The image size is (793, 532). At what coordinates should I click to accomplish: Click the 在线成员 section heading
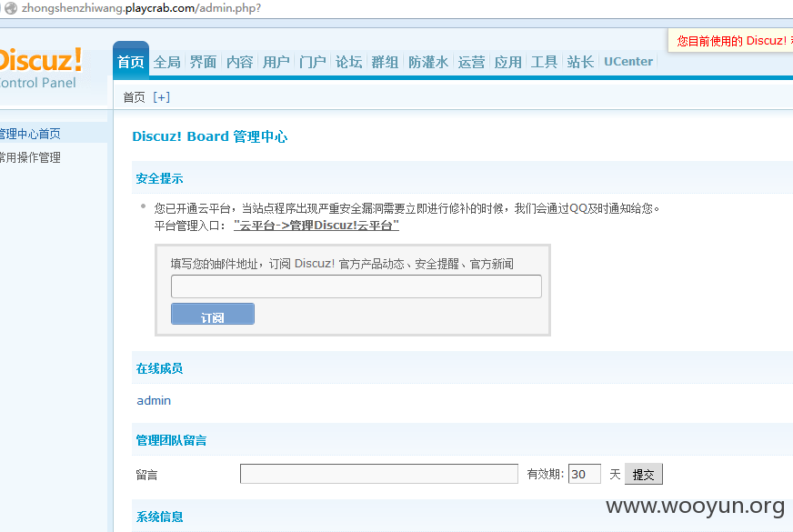pos(159,368)
